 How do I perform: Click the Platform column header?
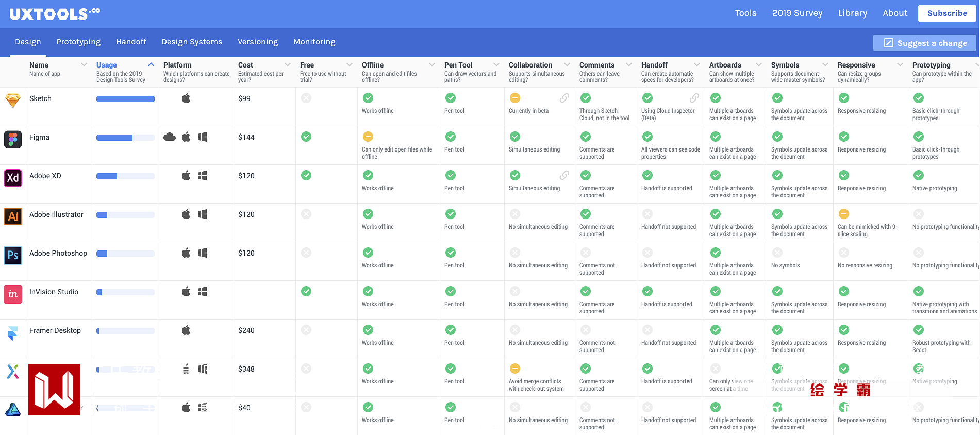point(196,72)
